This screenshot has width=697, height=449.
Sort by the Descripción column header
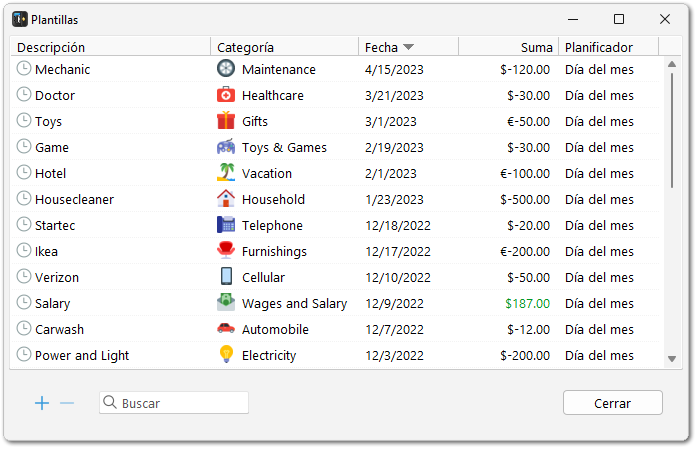(x=110, y=47)
